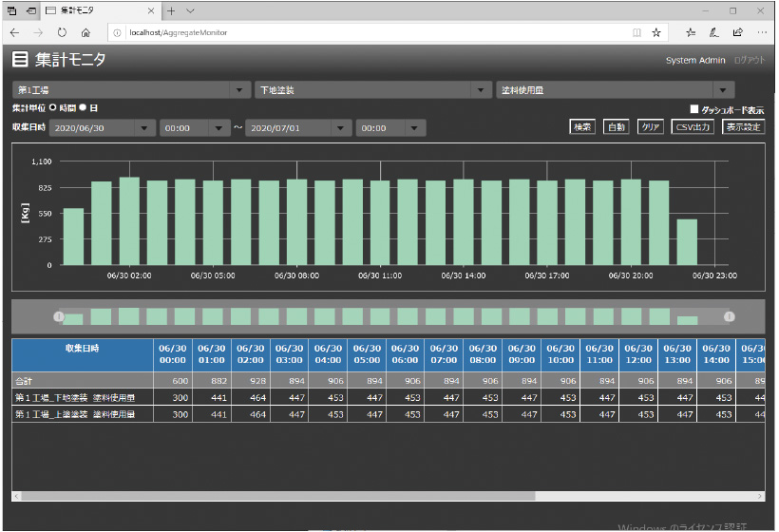Image resolution: width=779 pixels, height=532 pixels.
Task: Click the クリア clear button
Action: (650, 127)
